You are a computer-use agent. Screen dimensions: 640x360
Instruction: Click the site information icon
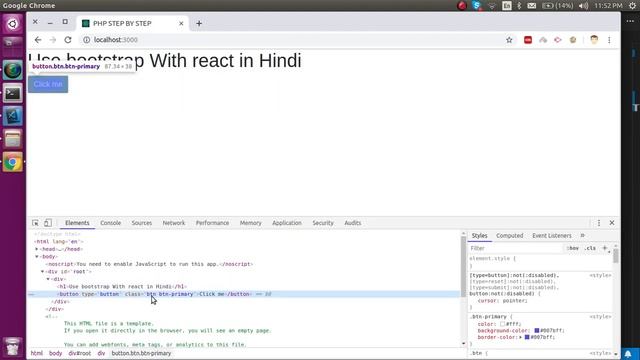click(x=87, y=40)
